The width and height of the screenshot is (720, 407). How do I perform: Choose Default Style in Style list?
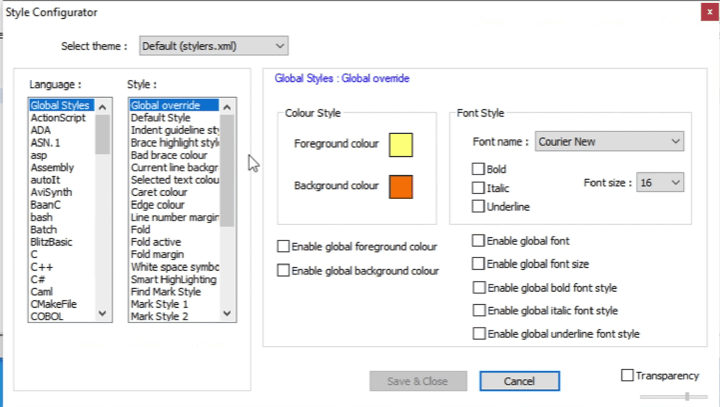click(x=161, y=118)
